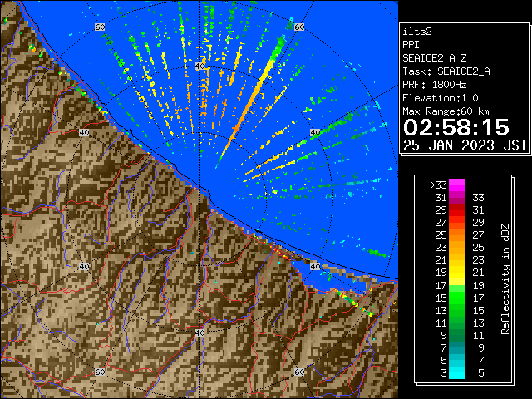
Task: Click the "60" ring label over sea, northeast
Action: (299, 27)
